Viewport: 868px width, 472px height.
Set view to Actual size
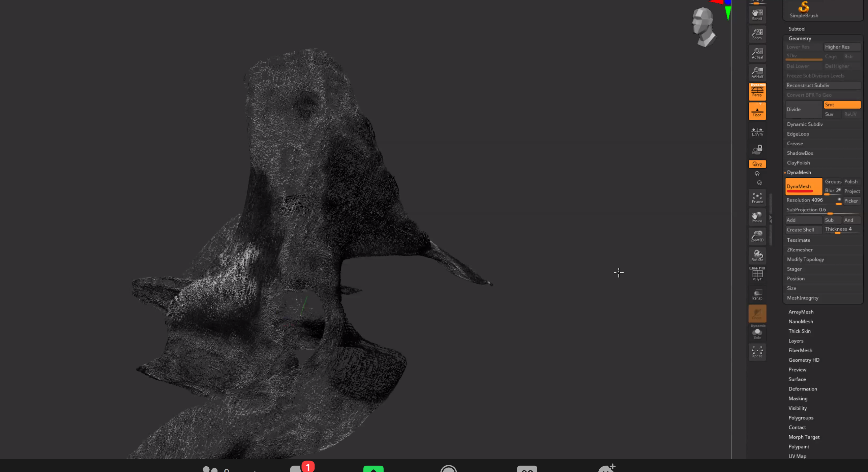click(x=757, y=53)
